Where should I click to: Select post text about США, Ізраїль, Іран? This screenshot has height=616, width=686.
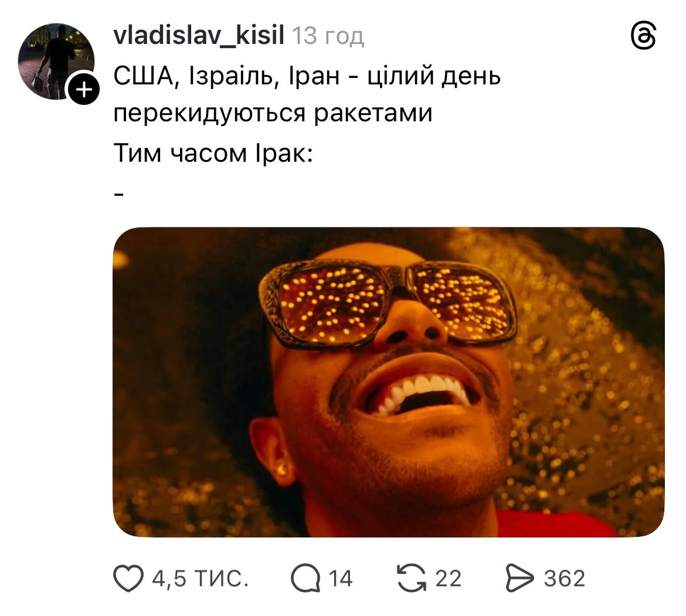[x=307, y=76]
